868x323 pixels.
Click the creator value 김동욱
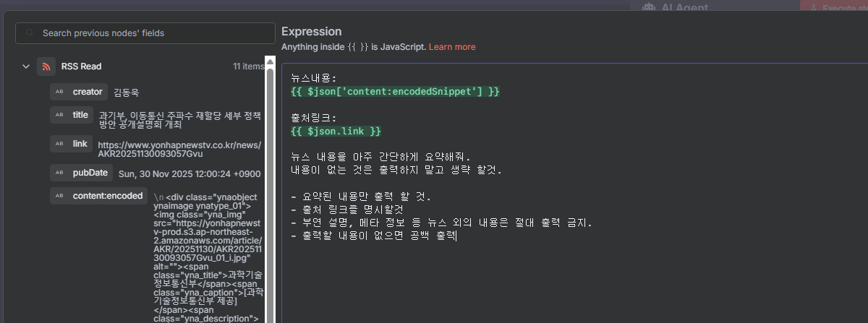pos(126,92)
